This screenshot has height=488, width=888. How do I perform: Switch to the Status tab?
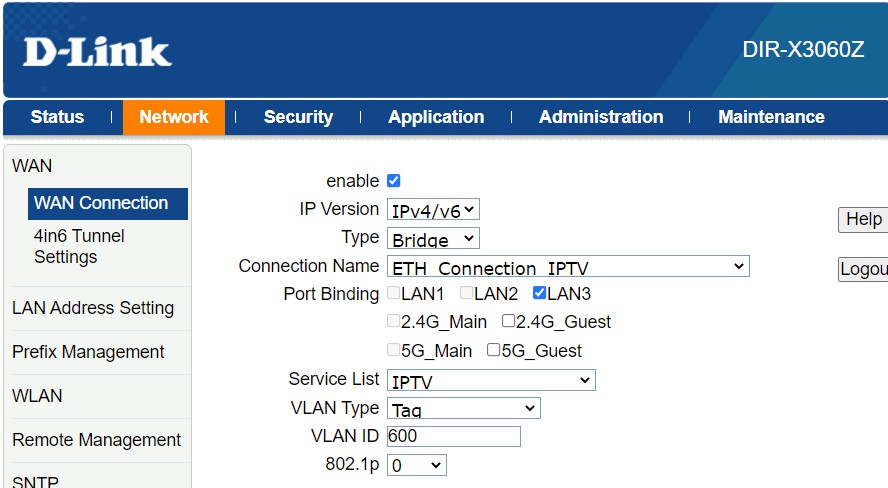57,117
